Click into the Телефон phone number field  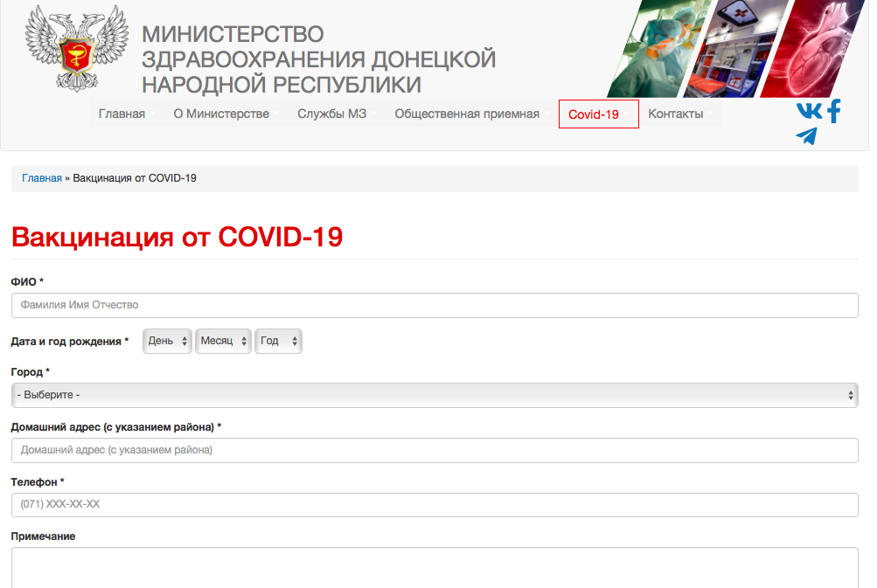coord(435,505)
